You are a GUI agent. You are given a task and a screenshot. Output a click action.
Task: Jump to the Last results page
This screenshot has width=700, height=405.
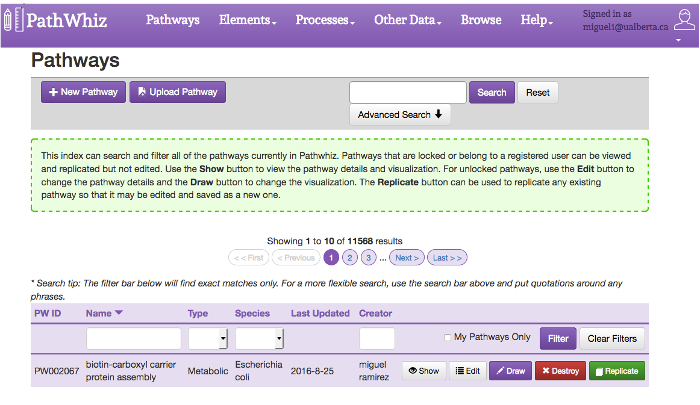pyautogui.click(x=447, y=258)
